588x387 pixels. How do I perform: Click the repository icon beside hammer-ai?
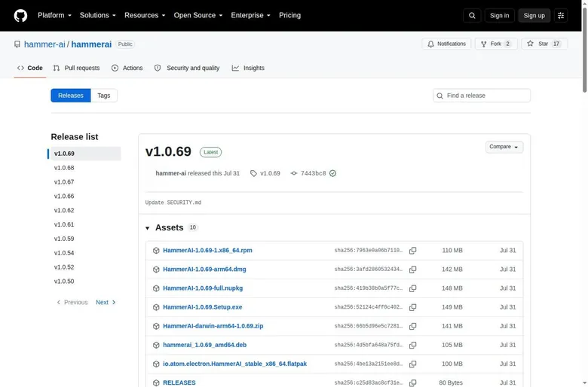pos(17,44)
